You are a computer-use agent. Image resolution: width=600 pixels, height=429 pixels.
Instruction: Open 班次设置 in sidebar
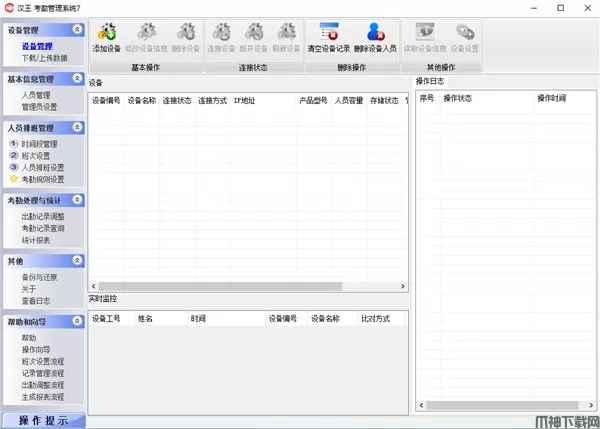click(x=36, y=156)
